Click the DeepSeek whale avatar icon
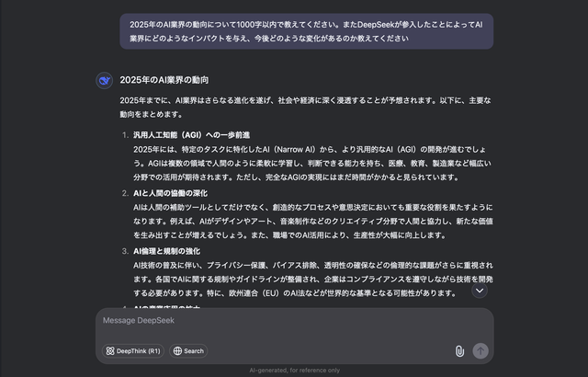The image size is (588, 377). click(104, 80)
